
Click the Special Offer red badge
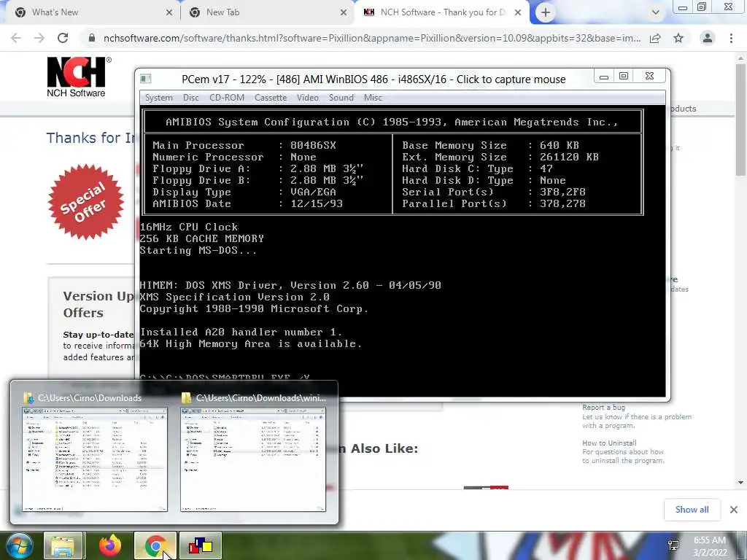coord(86,201)
